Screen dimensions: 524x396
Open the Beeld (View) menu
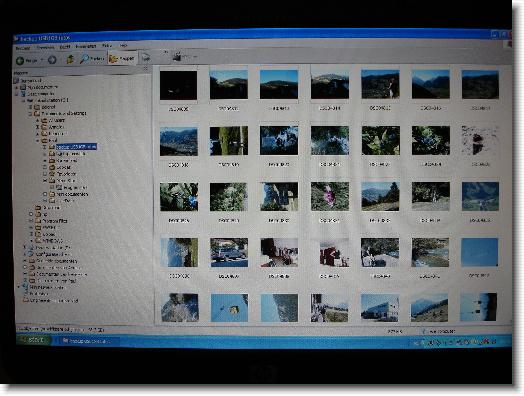click(x=65, y=47)
